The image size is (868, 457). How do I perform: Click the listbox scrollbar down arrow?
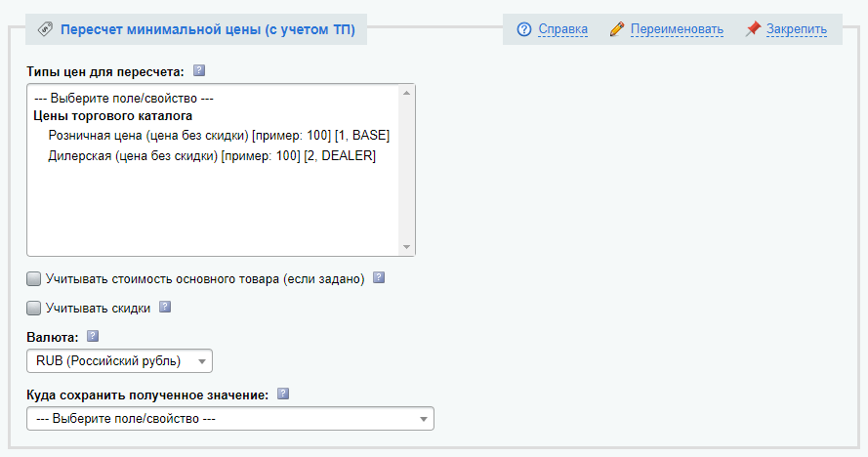pyautogui.click(x=407, y=247)
